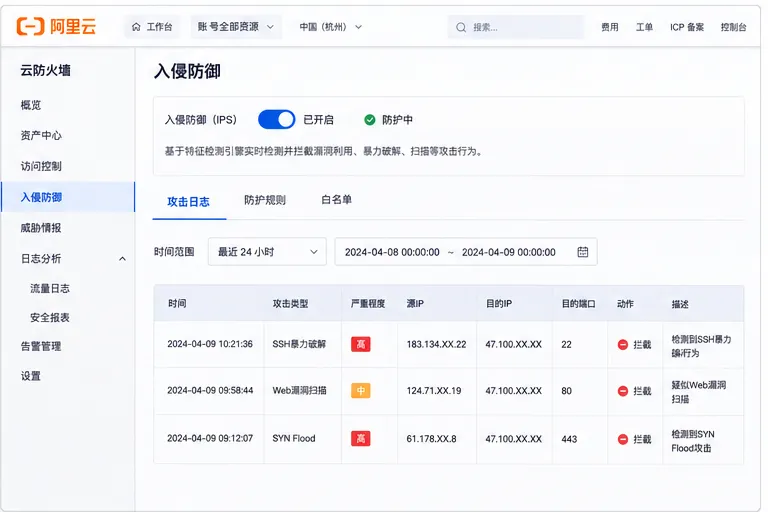Click the start date 2024-04-08 00:00:00 field
This screenshot has height=512, width=768.
[392, 252]
